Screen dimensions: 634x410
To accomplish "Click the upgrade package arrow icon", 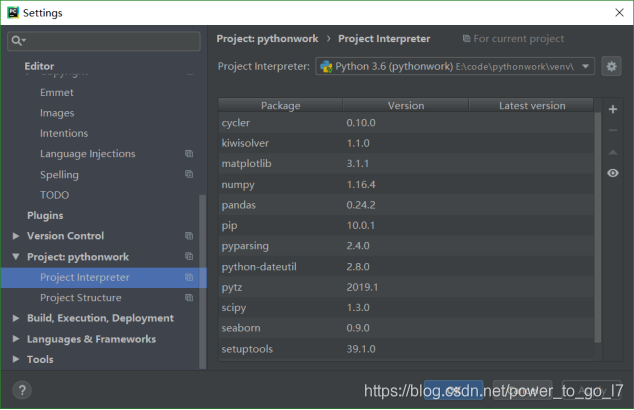I will click(613, 152).
